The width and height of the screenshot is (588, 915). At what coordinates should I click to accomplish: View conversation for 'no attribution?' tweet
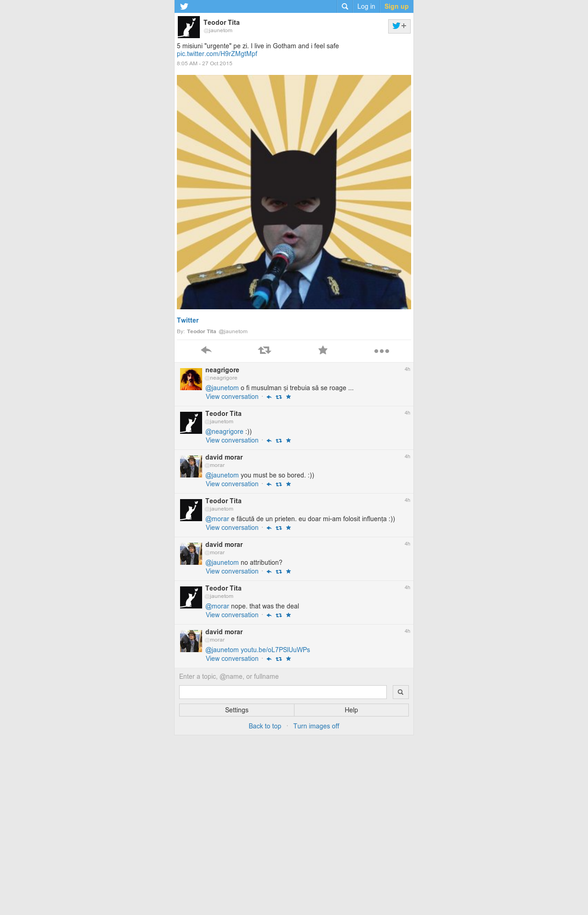pyautogui.click(x=232, y=571)
